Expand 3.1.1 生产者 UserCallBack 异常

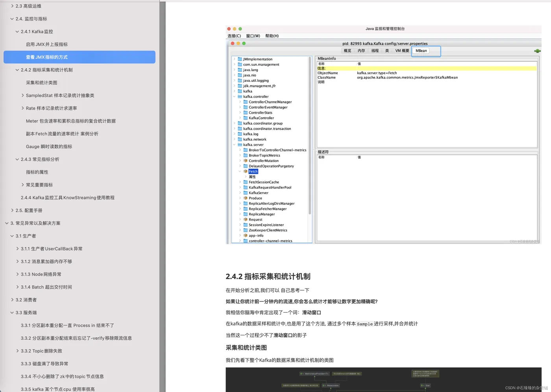pyautogui.click(x=17, y=249)
